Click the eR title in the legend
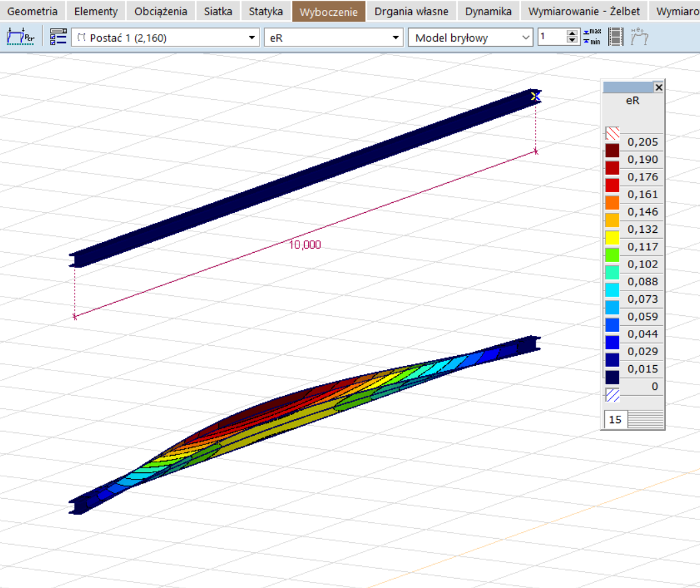Image resolution: width=700 pixels, height=588 pixels. (633, 100)
